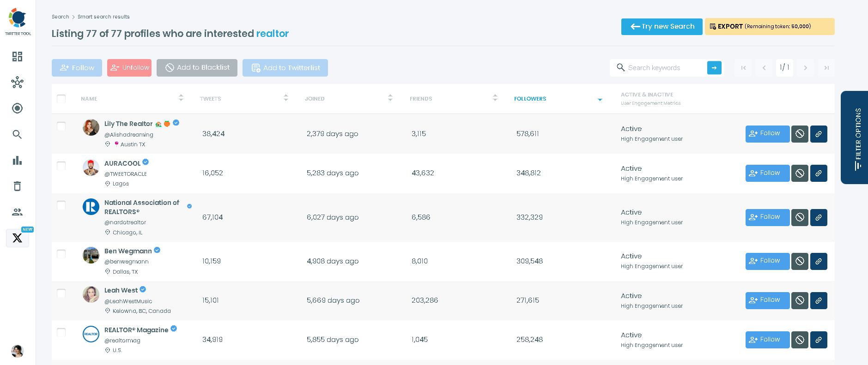Open link icon for Ben Wegmann

[819, 261]
